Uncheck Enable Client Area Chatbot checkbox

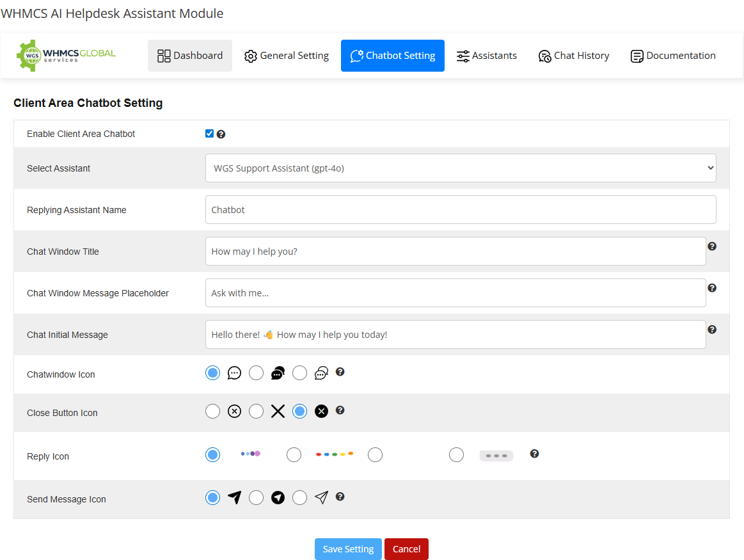209,134
